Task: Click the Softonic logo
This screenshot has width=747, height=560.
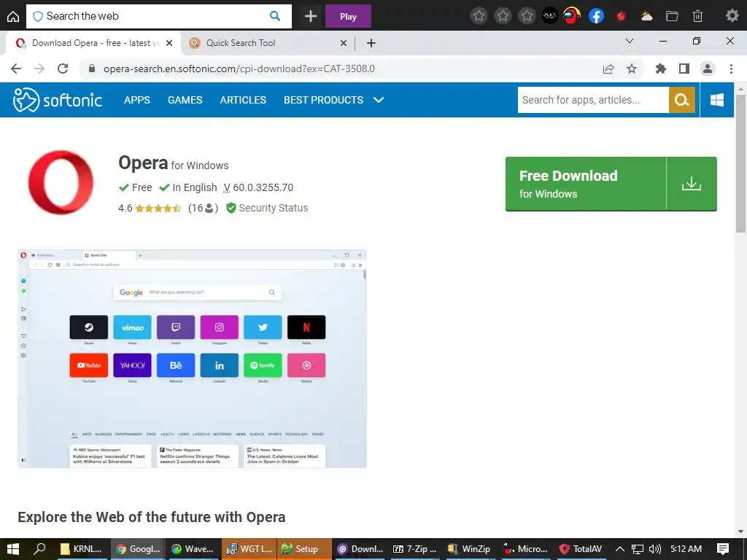Action: [58, 100]
